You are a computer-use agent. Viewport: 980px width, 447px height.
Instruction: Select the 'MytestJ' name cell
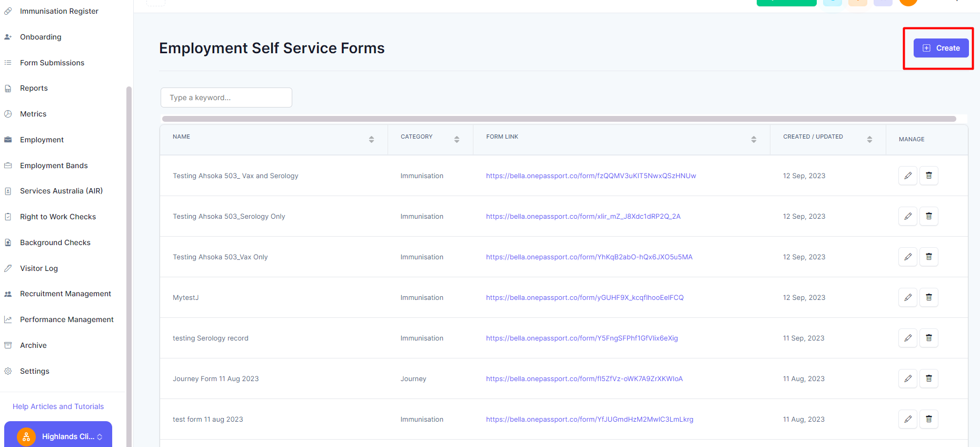186,298
